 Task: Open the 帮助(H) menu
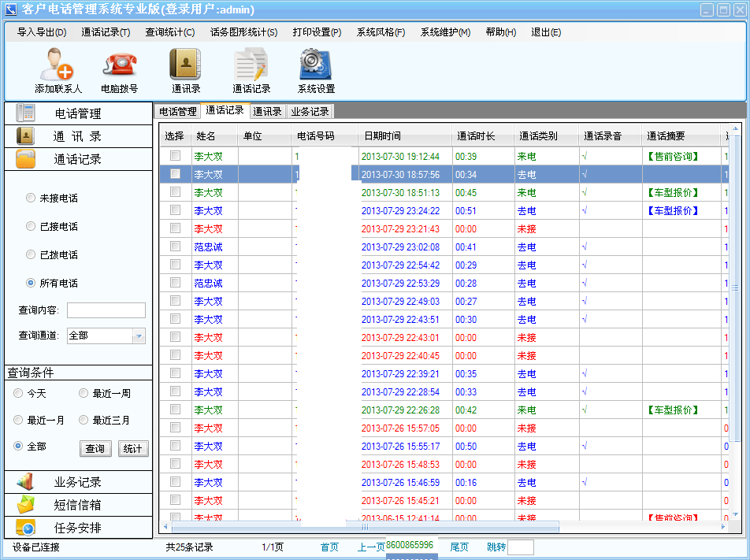(x=501, y=32)
